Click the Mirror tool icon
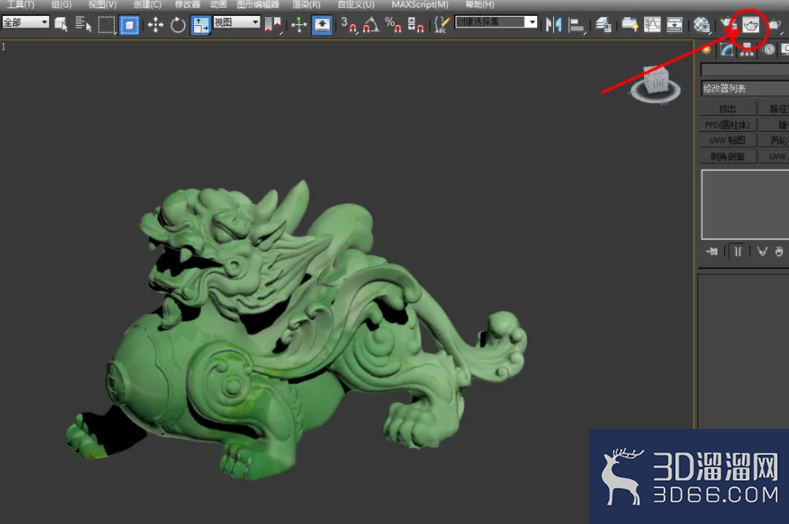Screen dimensions: 789x524 pyautogui.click(x=554, y=24)
